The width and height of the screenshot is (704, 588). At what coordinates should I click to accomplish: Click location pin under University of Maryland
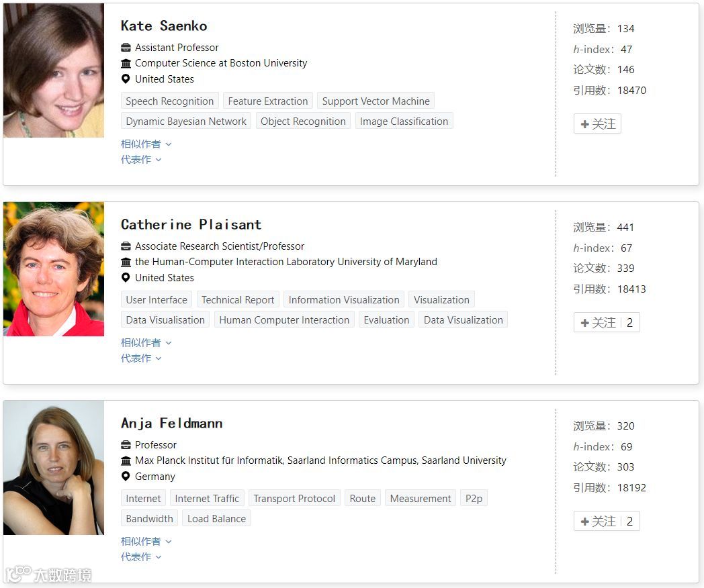click(x=126, y=277)
